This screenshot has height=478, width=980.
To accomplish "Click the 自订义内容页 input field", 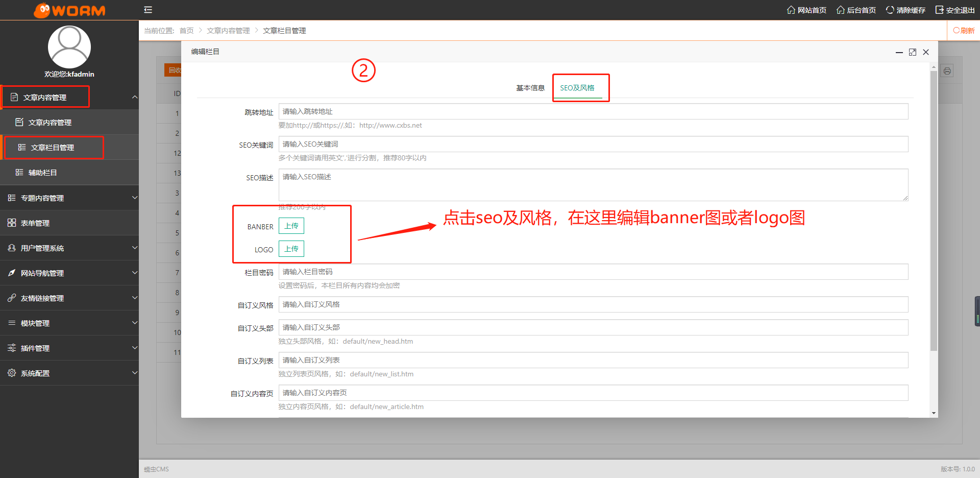I will [593, 393].
